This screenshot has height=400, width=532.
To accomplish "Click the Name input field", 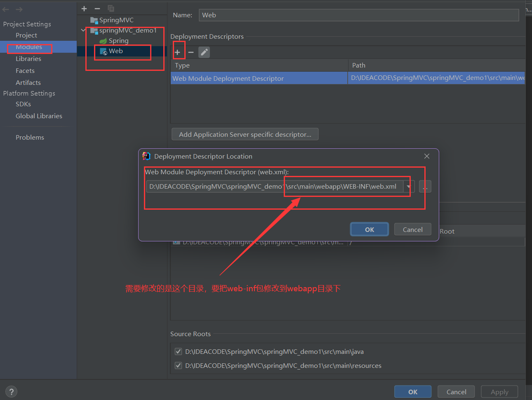I will [359, 15].
